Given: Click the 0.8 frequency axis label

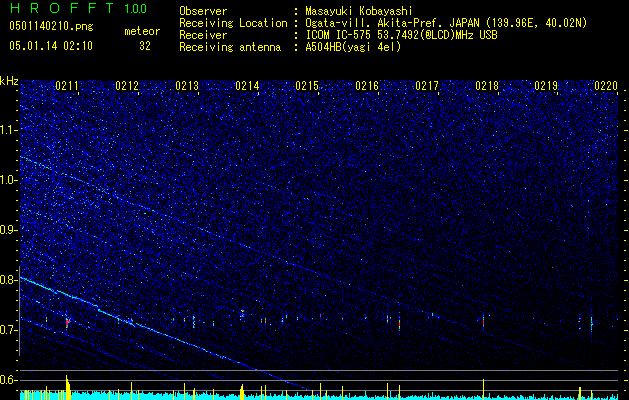Looking at the screenshot, I should [x=9, y=280].
